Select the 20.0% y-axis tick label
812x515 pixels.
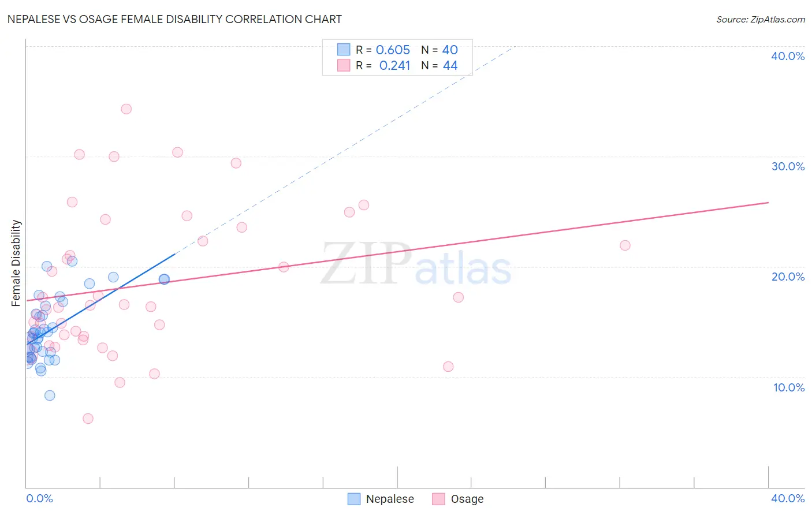788,277
